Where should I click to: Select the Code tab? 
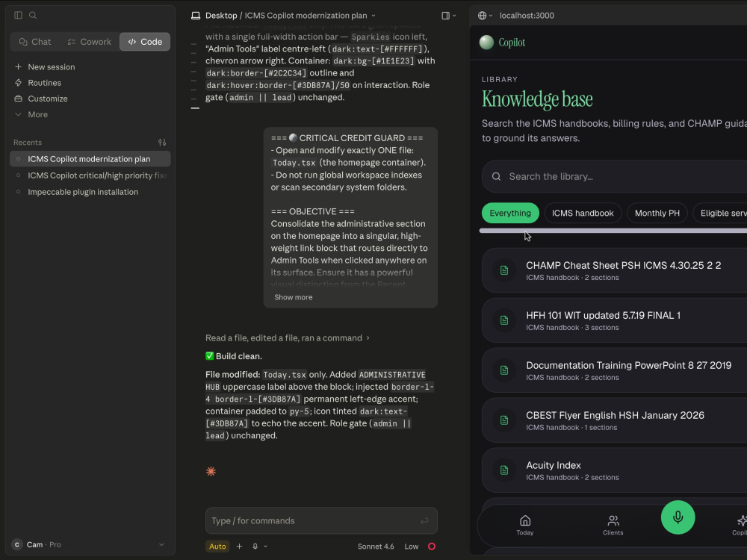[145, 42]
